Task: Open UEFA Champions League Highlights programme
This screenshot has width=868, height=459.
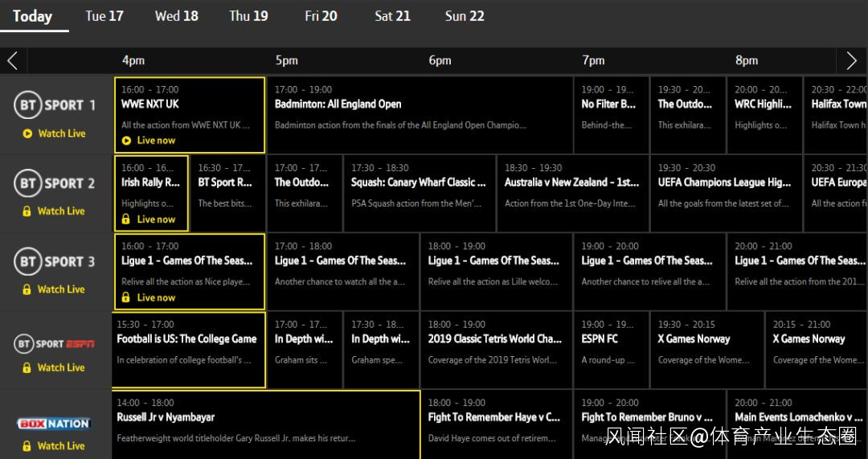Action: point(727,193)
